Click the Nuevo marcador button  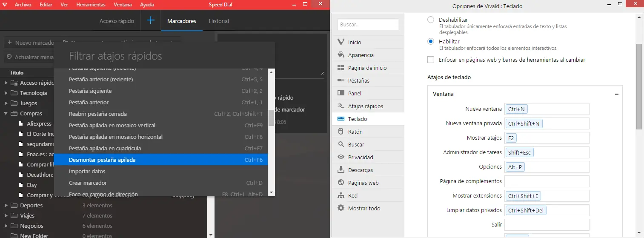[31, 43]
